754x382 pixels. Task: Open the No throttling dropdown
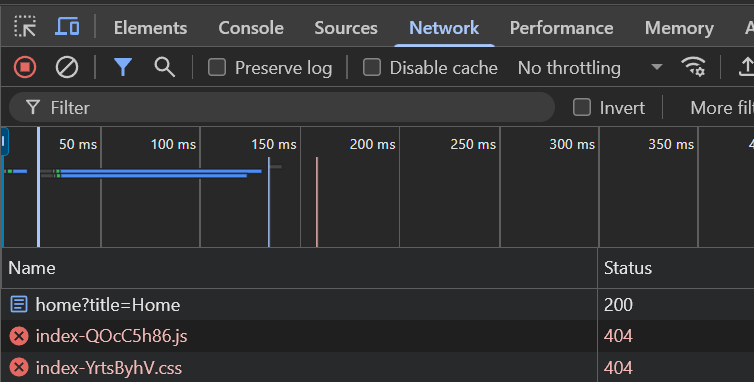[590, 67]
